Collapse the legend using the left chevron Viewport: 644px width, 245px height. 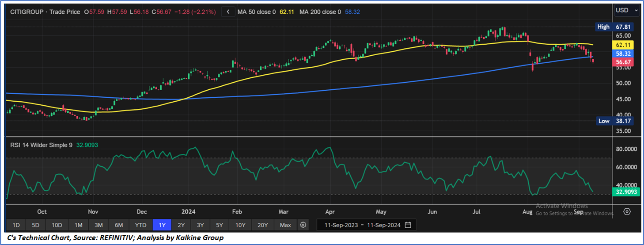pos(228,12)
